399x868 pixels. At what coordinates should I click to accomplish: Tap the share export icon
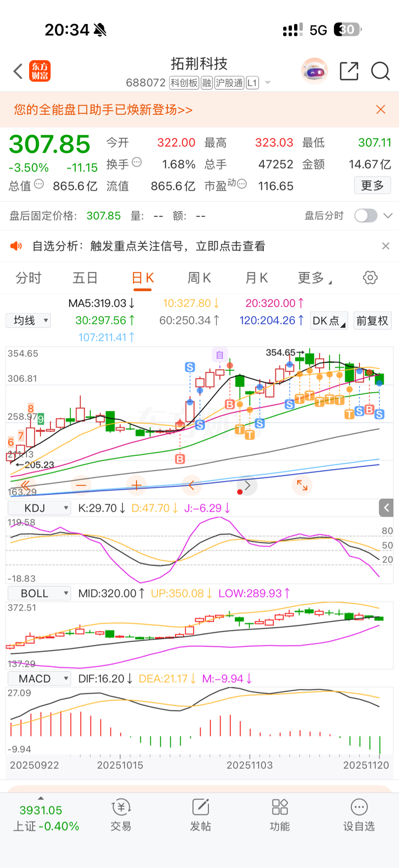(x=349, y=71)
